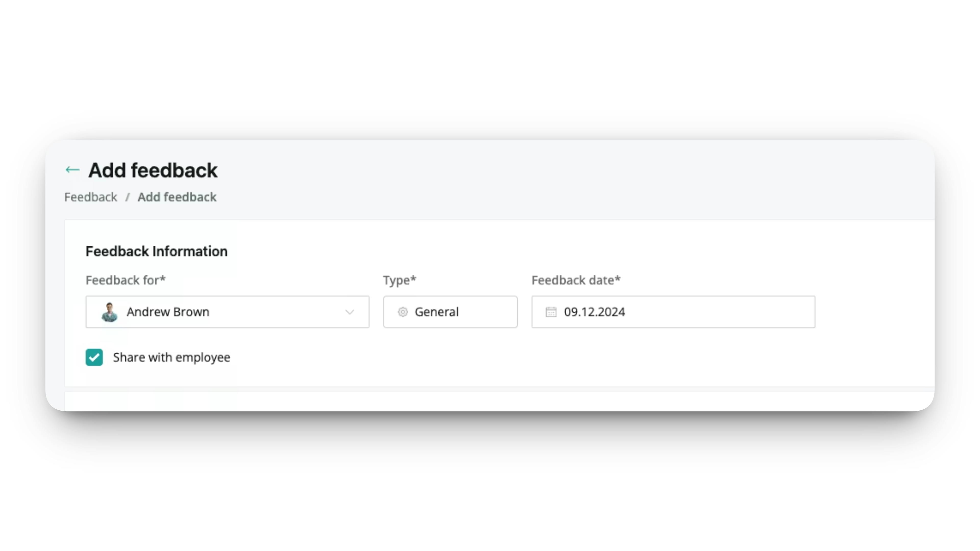This screenshot has width=980, height=551.
Task: Click the Add feedback breadcrumb item
Action: click(177, 197)
